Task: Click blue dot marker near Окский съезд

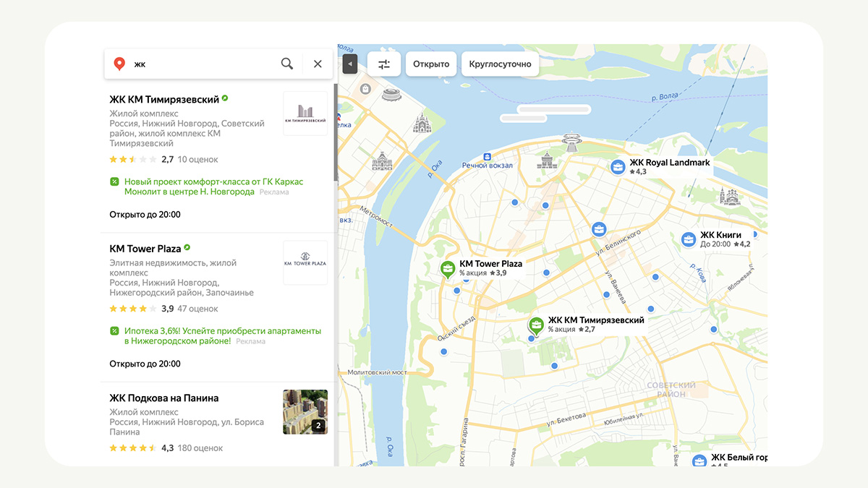Action: [443, 351]
